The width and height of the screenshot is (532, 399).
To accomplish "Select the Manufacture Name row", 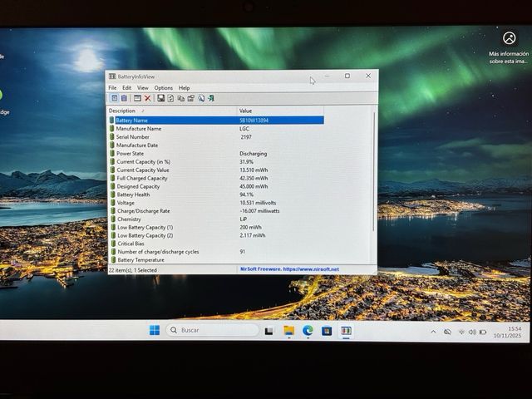I will tap(216, 129).
